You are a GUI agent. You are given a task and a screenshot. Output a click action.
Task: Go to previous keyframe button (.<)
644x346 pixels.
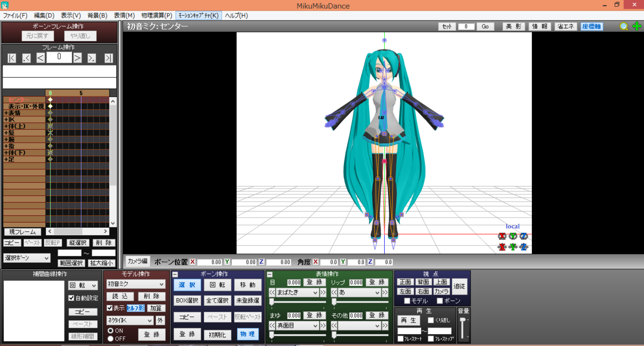[26, 58]
